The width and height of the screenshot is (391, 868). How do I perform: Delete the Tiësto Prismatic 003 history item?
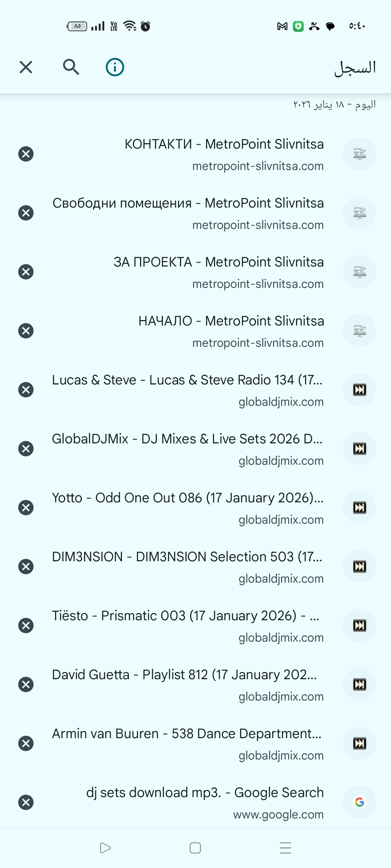click(26, 625)
